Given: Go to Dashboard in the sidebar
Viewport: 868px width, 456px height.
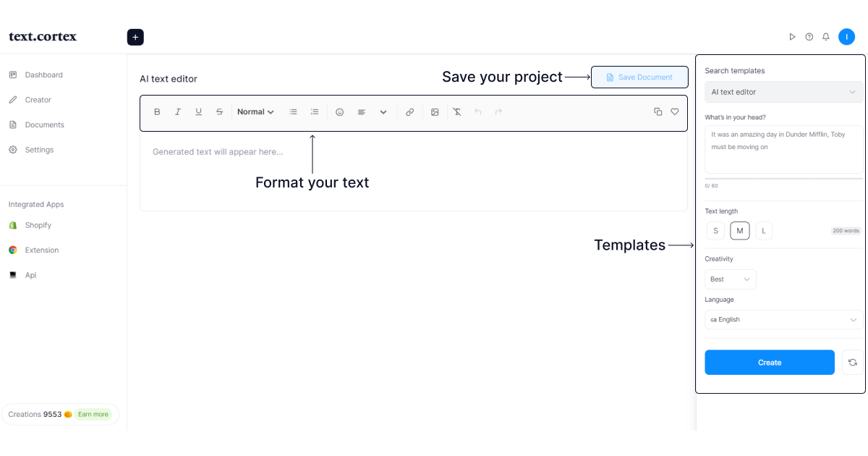Looking at the screenshot, I should (43, 75).
